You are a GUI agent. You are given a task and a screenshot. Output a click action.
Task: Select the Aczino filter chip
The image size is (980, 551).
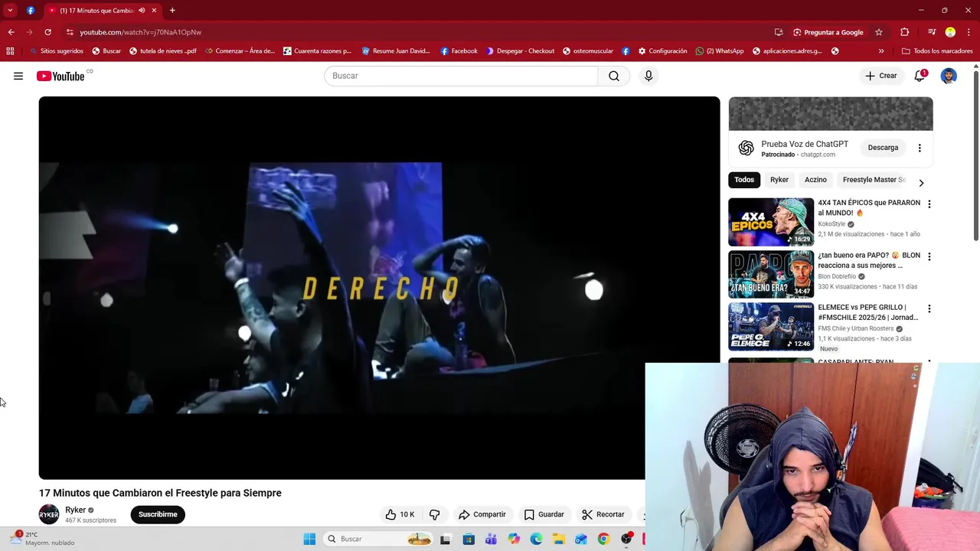coord(815,180)
